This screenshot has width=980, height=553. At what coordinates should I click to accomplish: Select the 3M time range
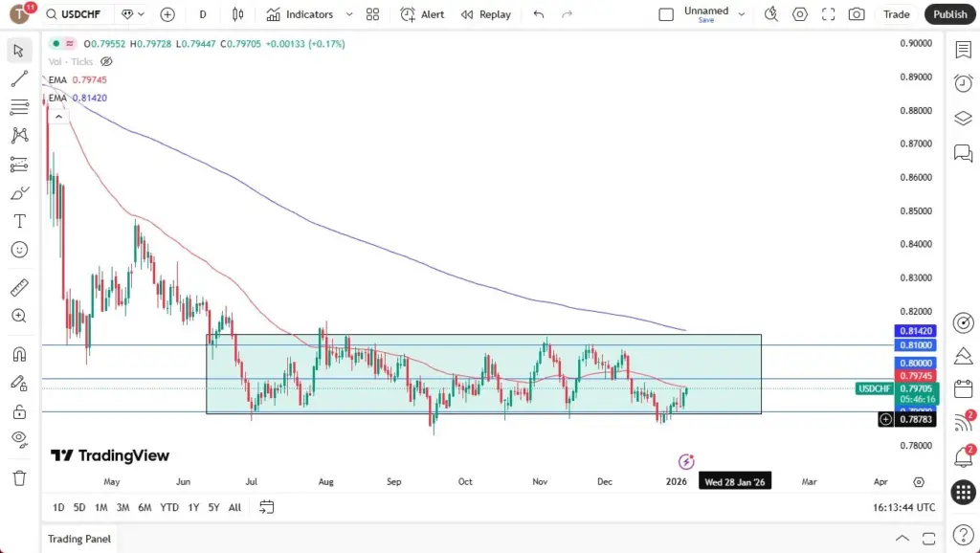click(122, 507)
